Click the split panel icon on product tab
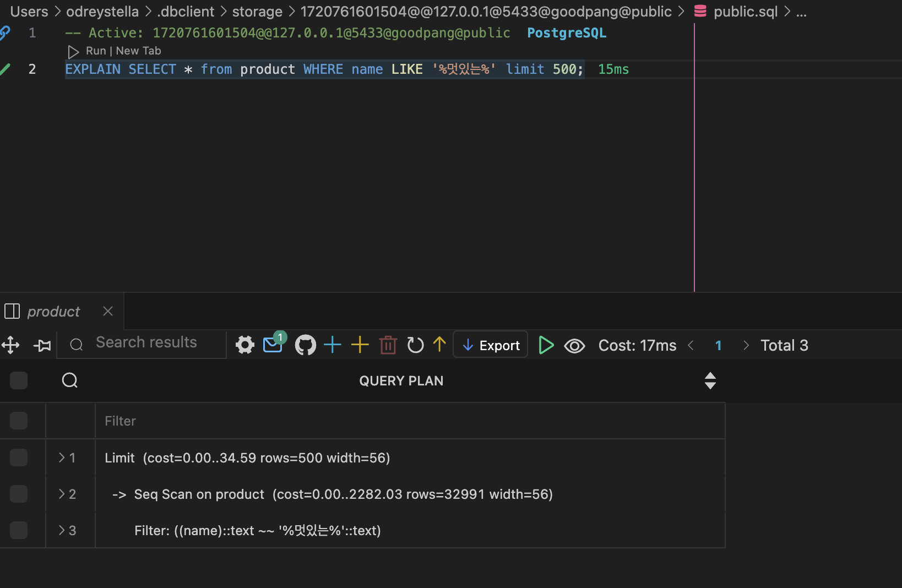The image size is (902, 588). point(12,312)
